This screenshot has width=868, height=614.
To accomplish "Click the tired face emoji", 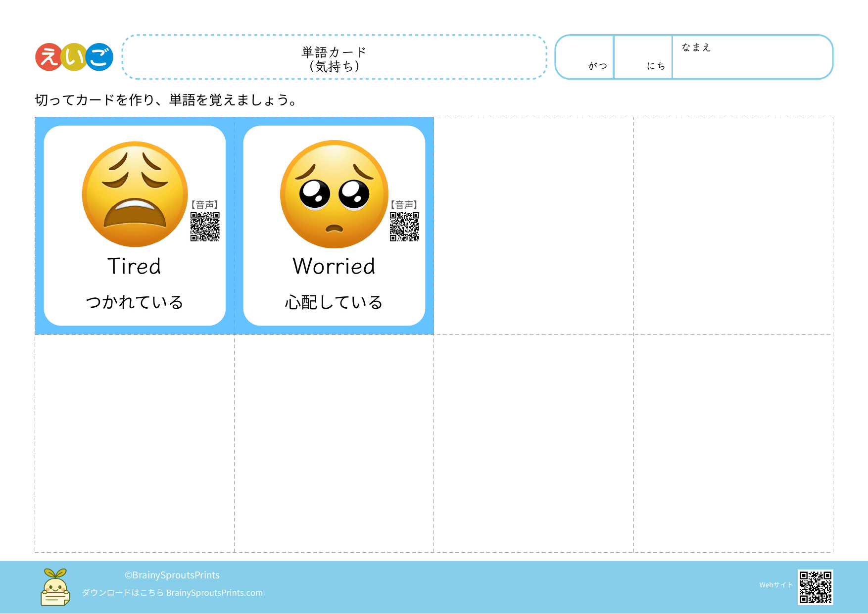I will [x=135, y=194].
